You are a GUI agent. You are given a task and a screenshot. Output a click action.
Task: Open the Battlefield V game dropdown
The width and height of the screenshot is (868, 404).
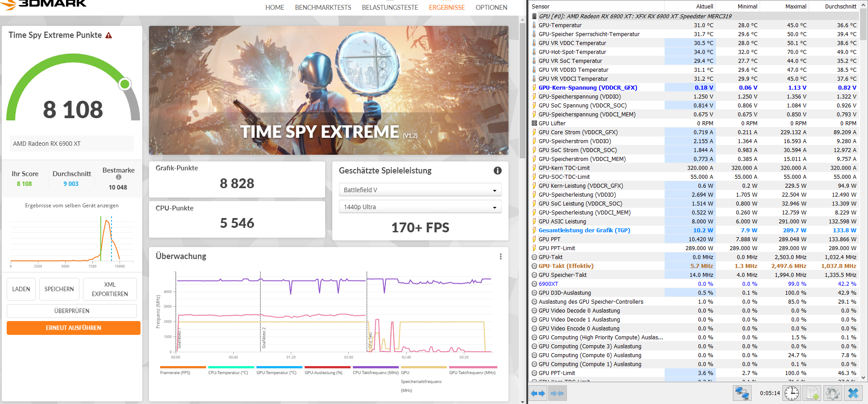[420, 190]
